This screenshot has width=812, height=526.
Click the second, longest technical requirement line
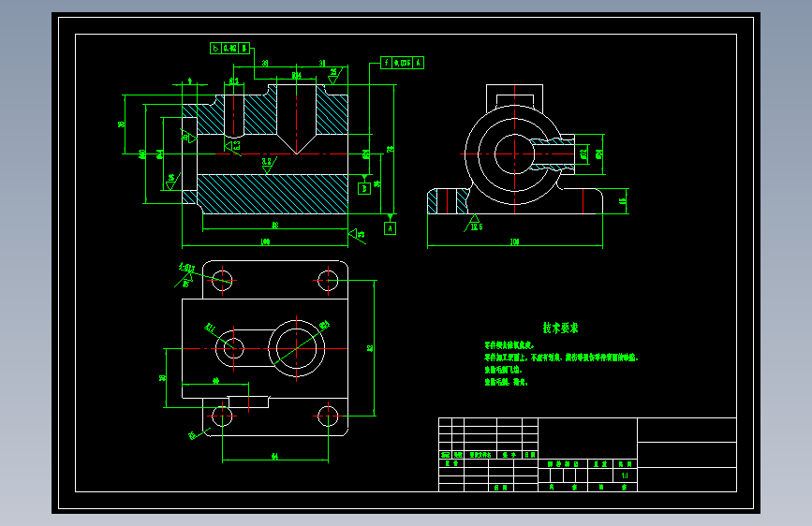pyautogui.click(x=561, y=358)
